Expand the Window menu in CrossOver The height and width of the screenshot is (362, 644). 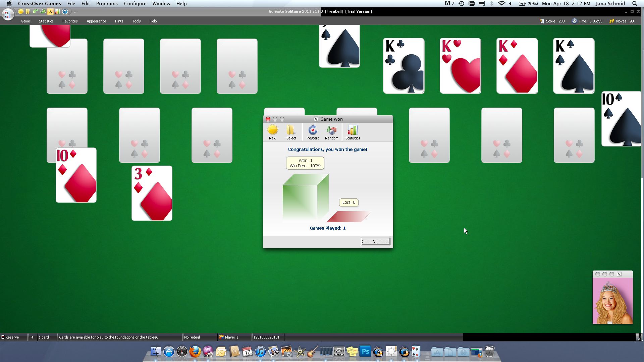tap(161, 4)
